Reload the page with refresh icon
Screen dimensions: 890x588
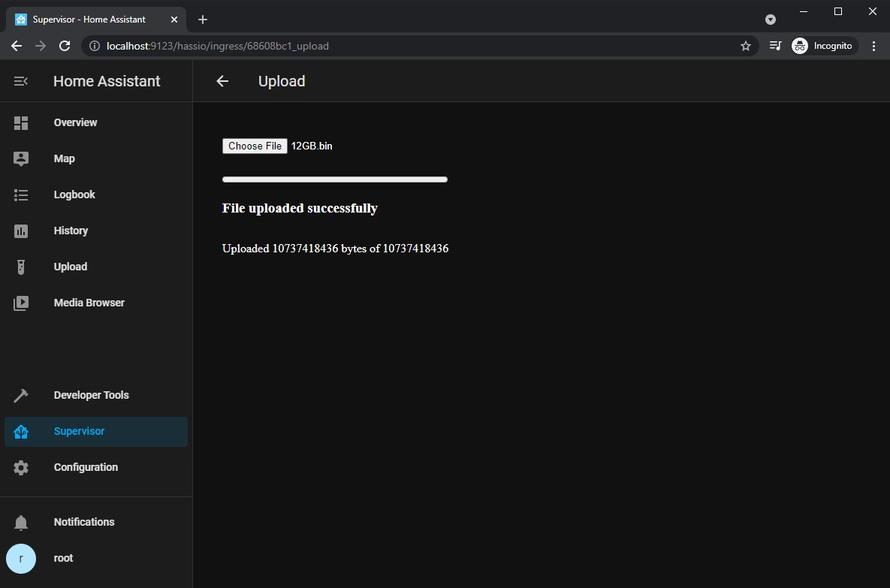pos(65,46)
